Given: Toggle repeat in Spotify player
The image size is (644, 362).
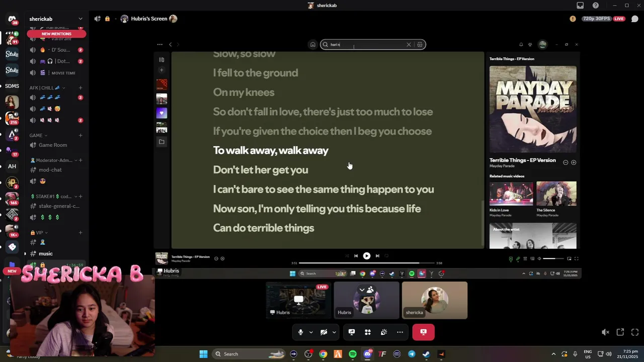Looking at the screenshot, I should point(386,255).
